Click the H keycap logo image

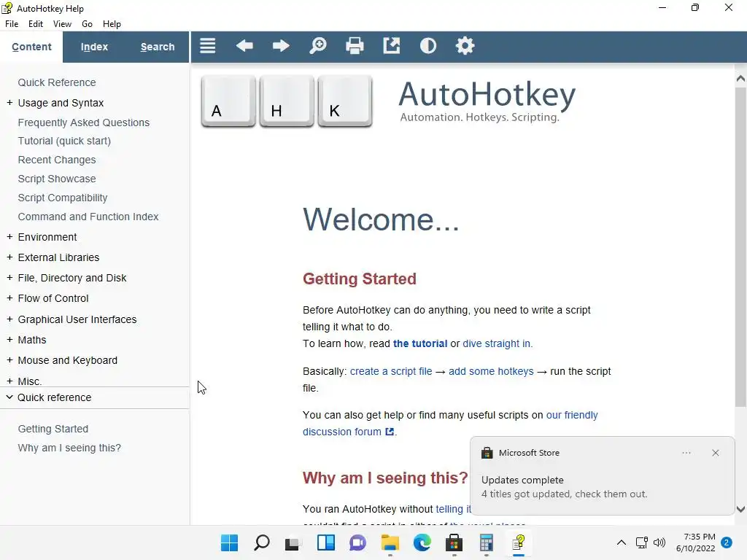pos(287,101)
